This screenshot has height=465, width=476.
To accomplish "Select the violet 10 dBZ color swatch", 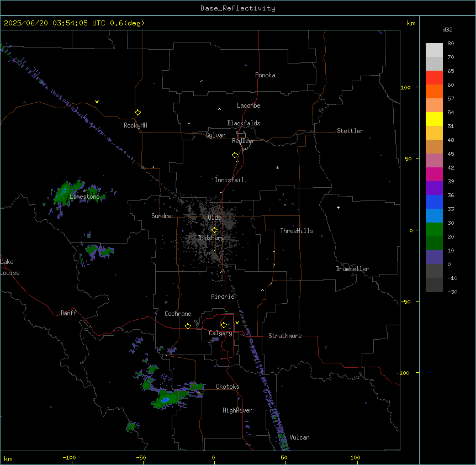I will tap(434, 257).
